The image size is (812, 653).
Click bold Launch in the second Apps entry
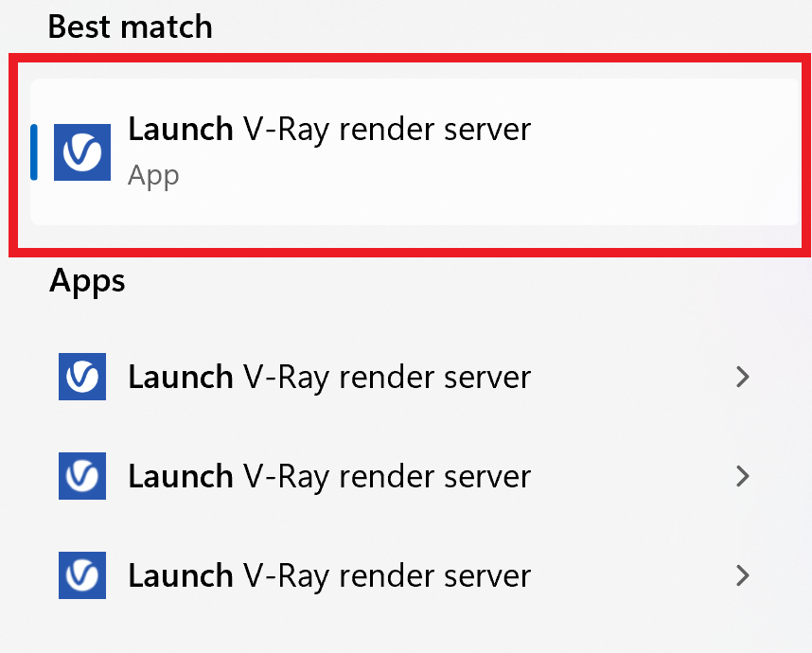[180, 476]
